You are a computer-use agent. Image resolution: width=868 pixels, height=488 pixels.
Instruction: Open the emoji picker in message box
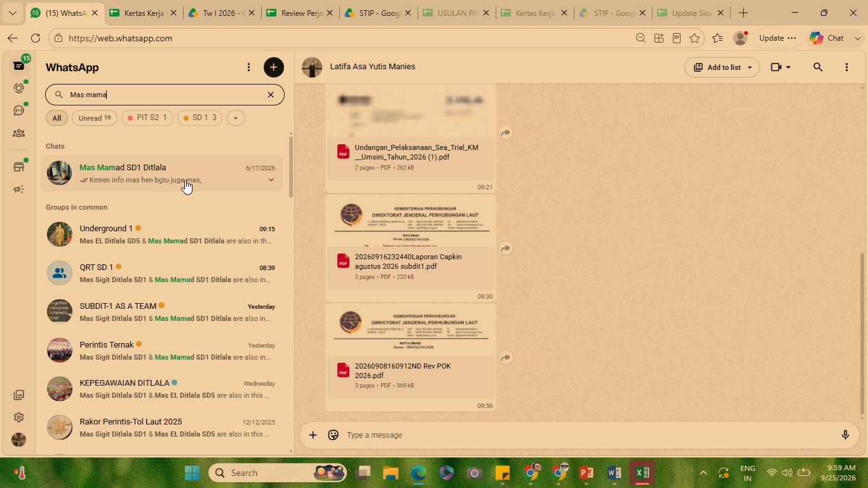pos(333,435)
